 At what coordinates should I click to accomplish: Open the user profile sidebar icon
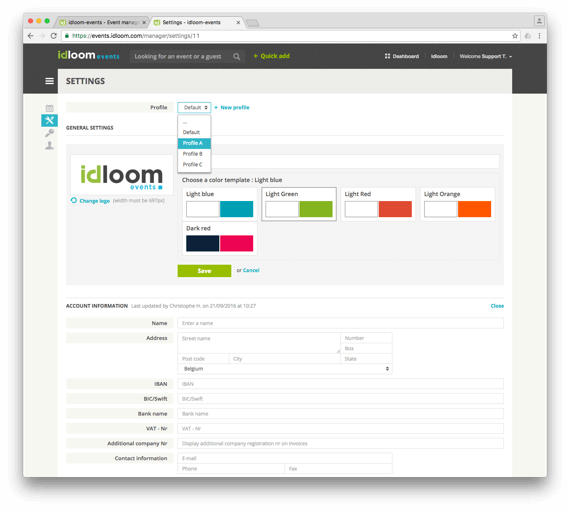click(x=49, y=145)
